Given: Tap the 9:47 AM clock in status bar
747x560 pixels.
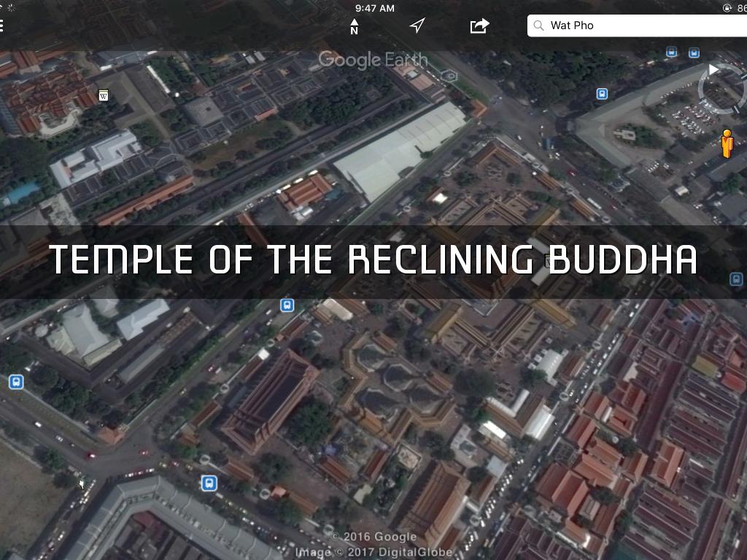Looking at the screenshot, I should click(375, 8).
